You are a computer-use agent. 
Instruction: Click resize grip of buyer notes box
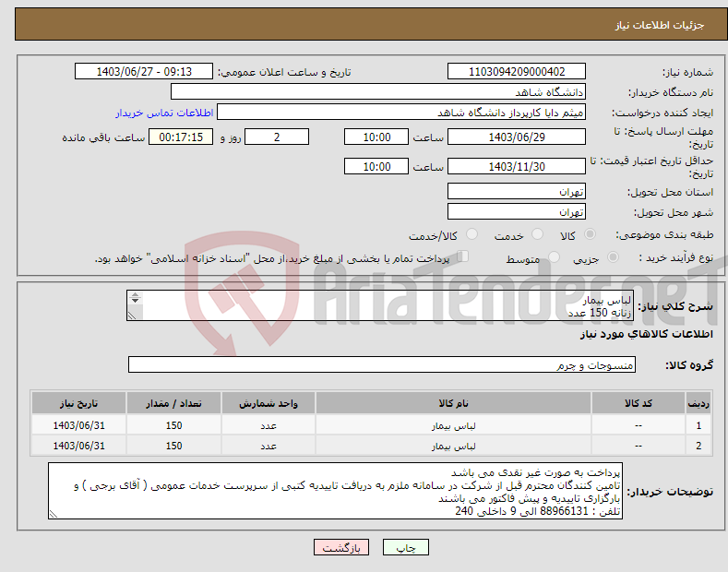[54, 514]
